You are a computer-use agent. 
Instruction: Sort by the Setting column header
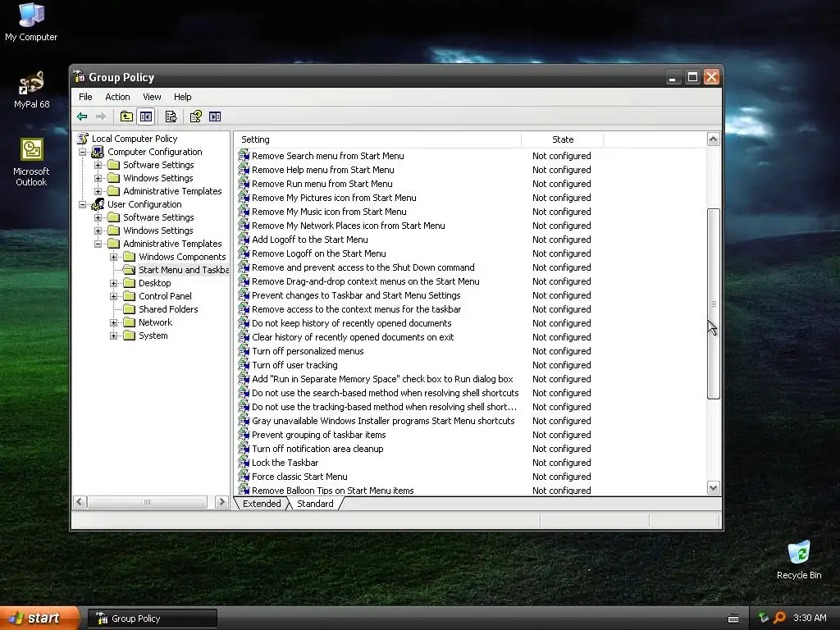377,139
